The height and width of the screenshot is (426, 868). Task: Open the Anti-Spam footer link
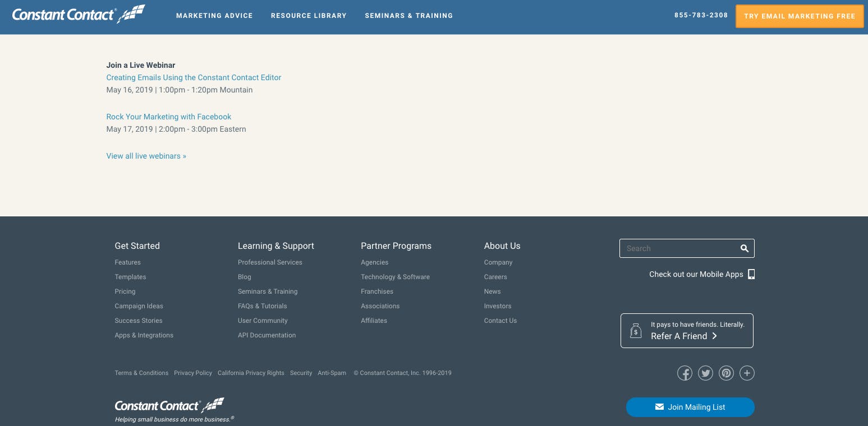(332, 373)
